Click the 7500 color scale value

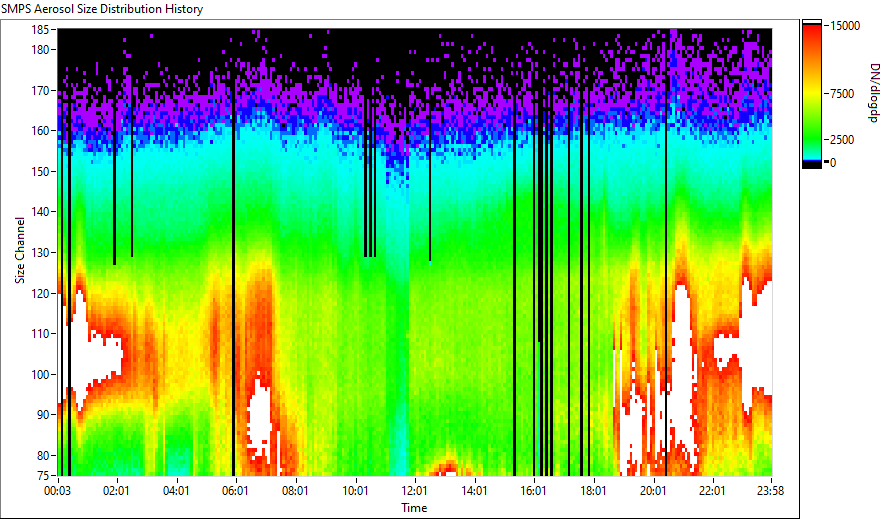pyautogui.click(x=842, y=94)
